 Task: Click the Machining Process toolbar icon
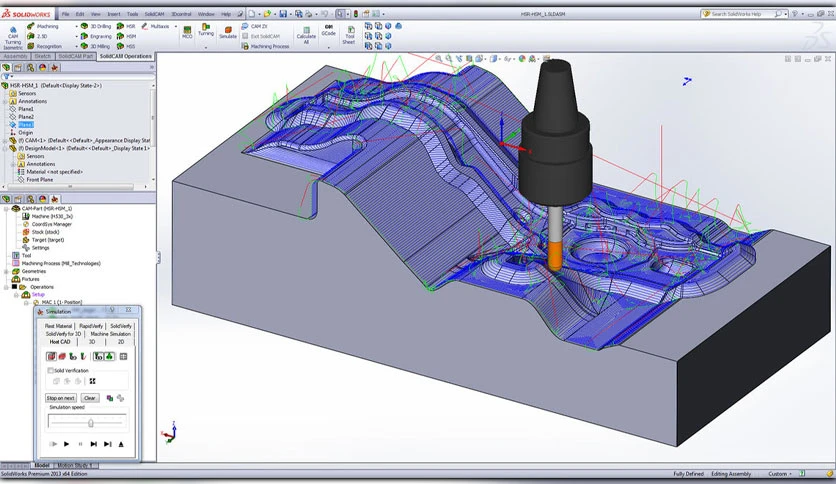coord(247,46)
